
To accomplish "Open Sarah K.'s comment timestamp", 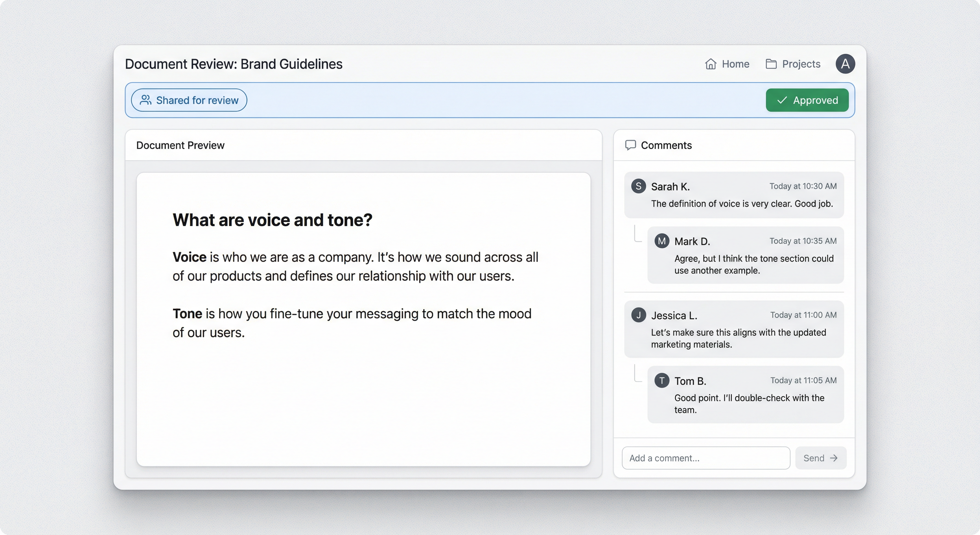I will tap(803, 186).
